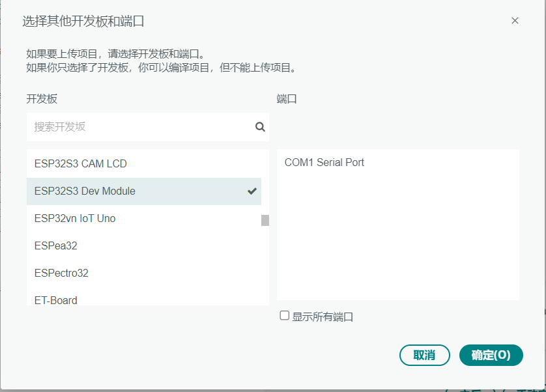The width and height of the screenshot is (546, 392).
Task: Click checkmark beside ESP32S3 Dev Module
Action: tap(252, 191)
